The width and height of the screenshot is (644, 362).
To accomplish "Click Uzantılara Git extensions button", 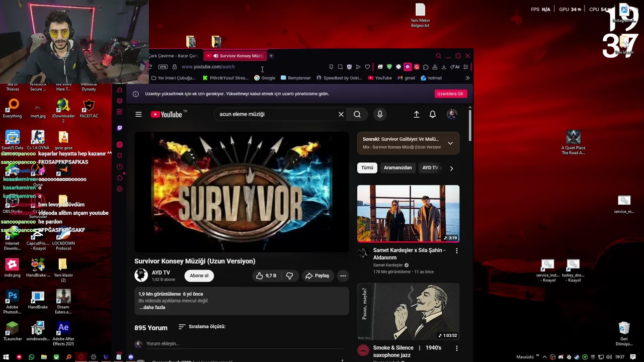I will coord(450,94).
